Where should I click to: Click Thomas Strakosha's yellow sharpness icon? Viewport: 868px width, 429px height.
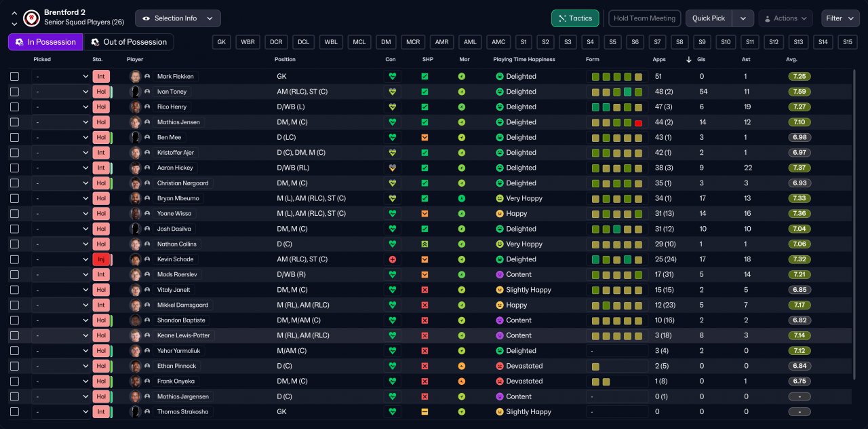pyautogui.click(x=425, y=412)
